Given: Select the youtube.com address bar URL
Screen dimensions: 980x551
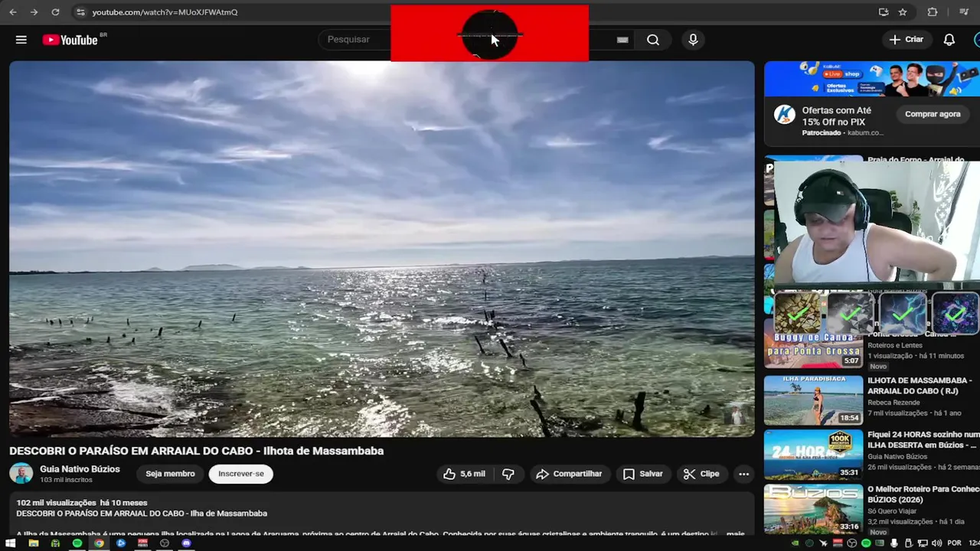Looking at the screenshot, I should click(x=165, y=12).
